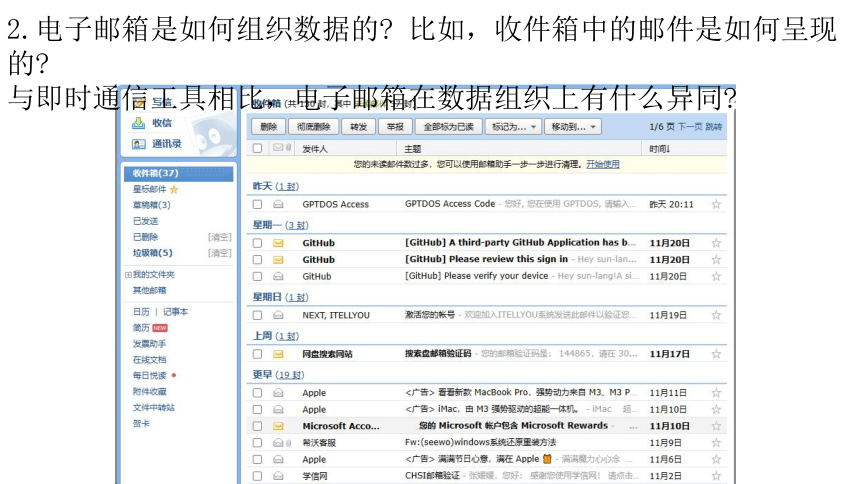
Task: Sort by the 时间 column header
Action: pos(659,149)
